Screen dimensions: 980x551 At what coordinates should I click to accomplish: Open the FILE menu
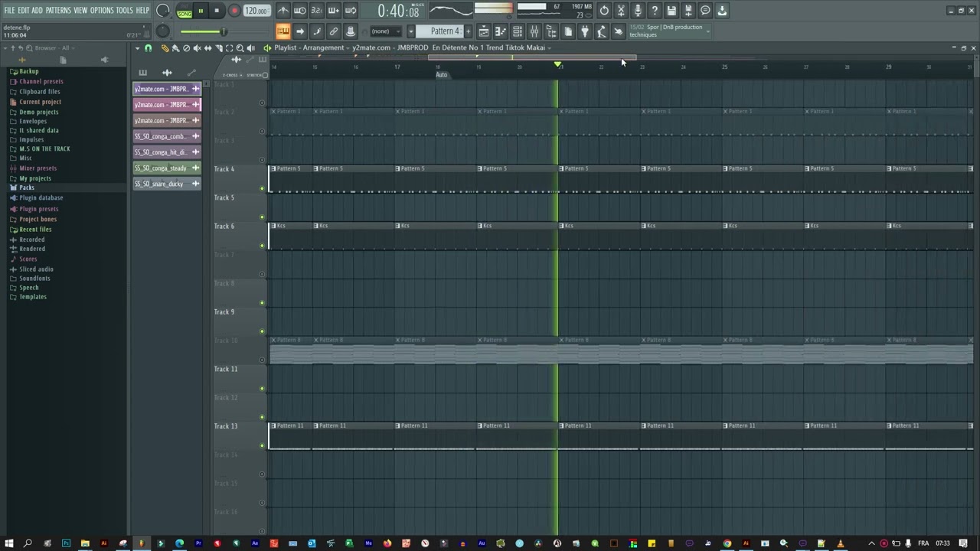pyautogui.click(x=9, y=10)
